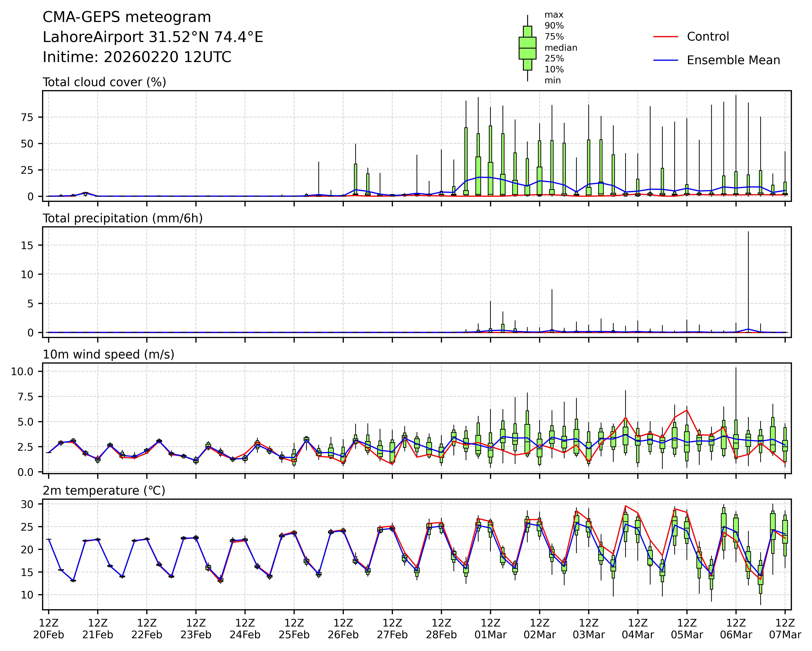Click the CMA-GEPS meteogram title
This screenshot has width=812, height=651.
pyautogui.click(x=127, y=17)
